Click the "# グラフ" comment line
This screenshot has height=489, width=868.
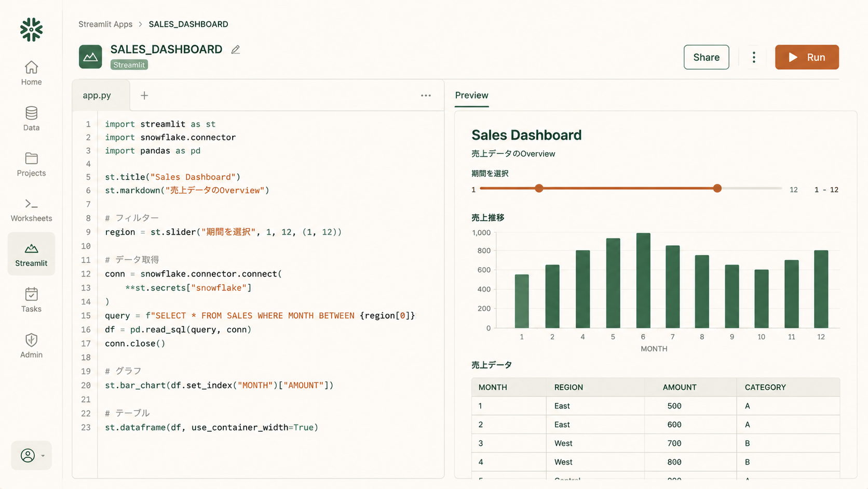(123, 371)
